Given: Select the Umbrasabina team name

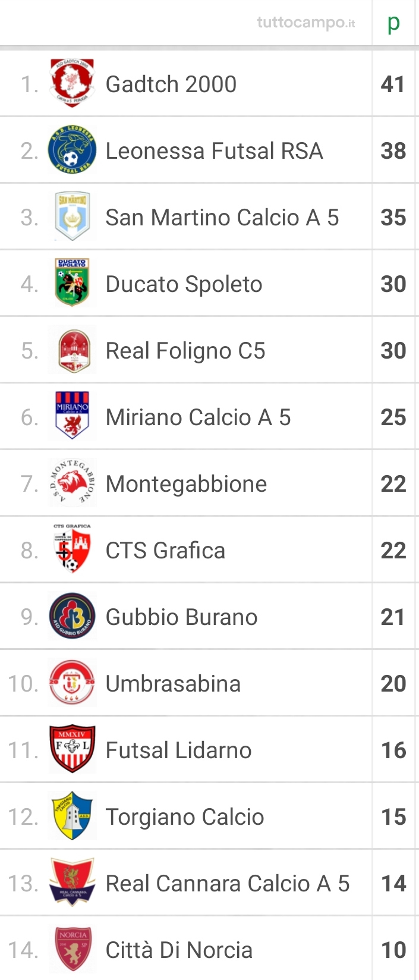Looking at the screenshot, I should tap(173, 683).
